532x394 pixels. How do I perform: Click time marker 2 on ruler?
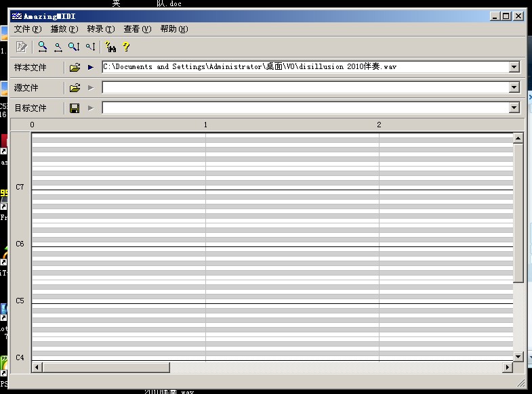tap(379, 125)
